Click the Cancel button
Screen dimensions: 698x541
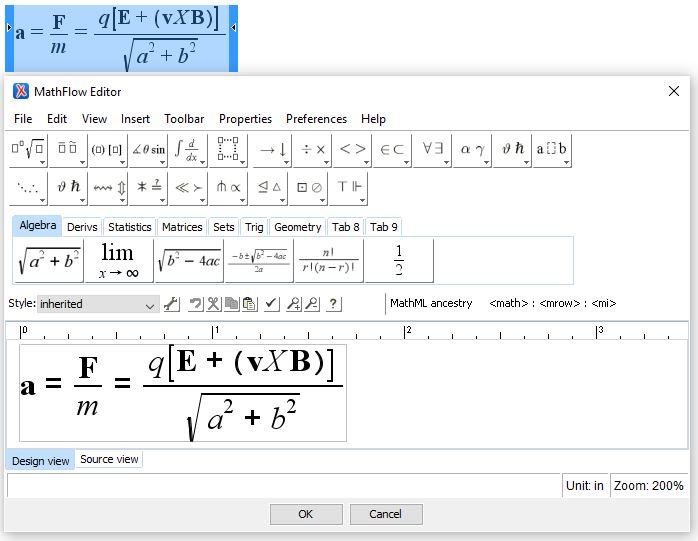(x=386, y=514)
